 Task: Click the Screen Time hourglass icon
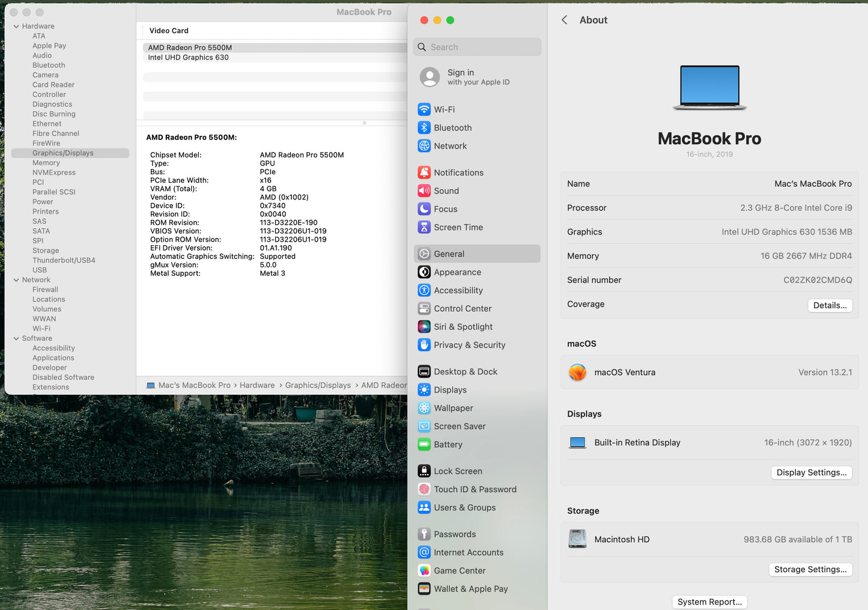tap(424, 227)
